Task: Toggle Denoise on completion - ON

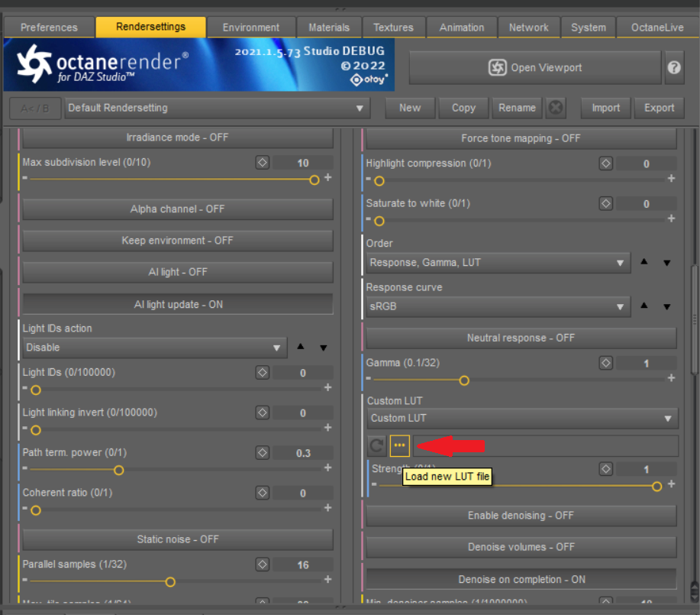Action: click(x=521, y=579)
